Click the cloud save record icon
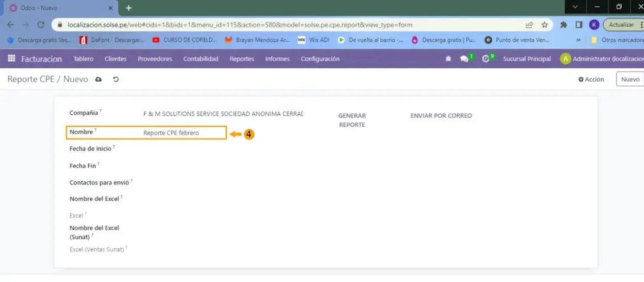The width and height of the screenshot is (644, 282). point(98,80)
